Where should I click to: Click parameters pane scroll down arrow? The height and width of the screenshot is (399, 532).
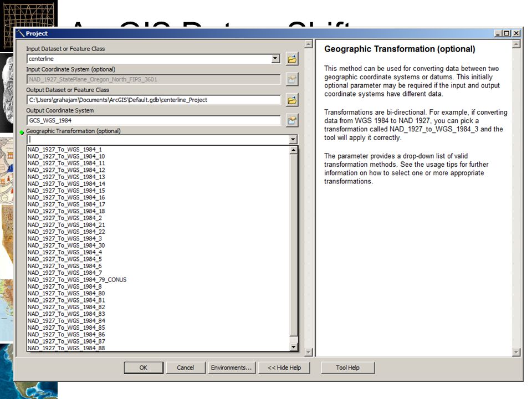click(309, 352)
